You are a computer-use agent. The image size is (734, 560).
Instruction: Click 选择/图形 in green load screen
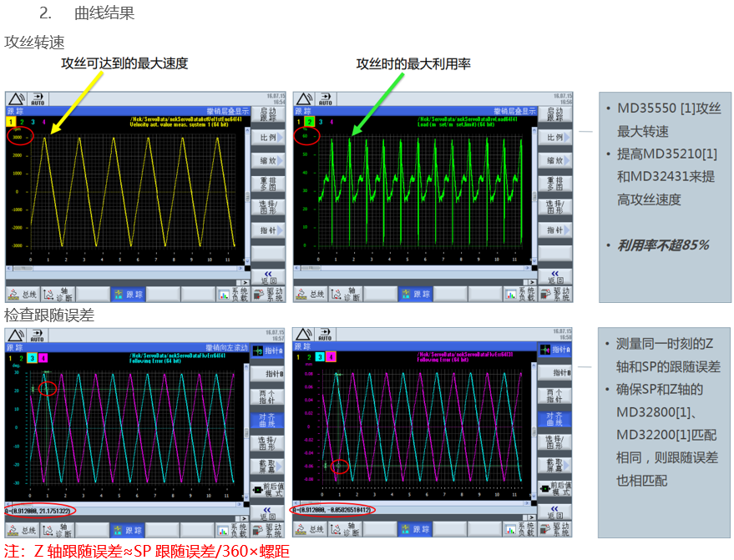coord(555,207)
